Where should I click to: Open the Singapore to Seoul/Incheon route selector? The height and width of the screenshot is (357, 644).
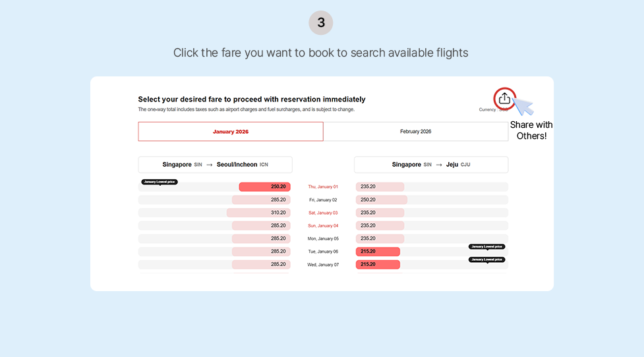[x=215, y=165]
